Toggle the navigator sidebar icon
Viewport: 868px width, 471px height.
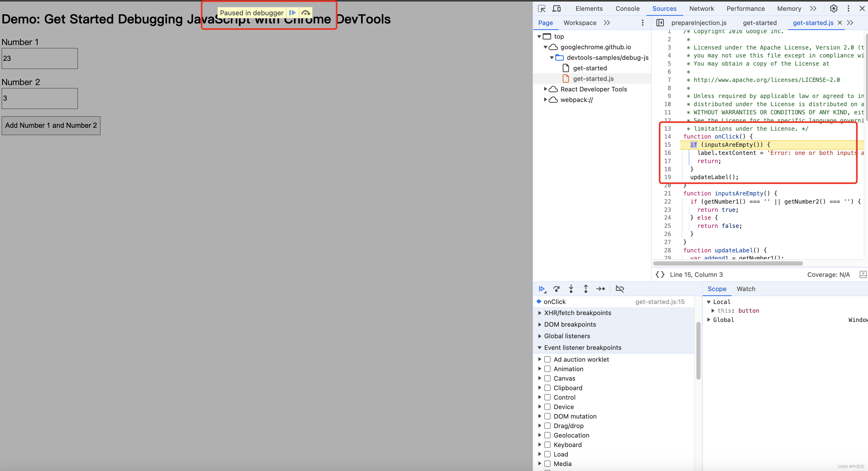click(x=660, y=23)
